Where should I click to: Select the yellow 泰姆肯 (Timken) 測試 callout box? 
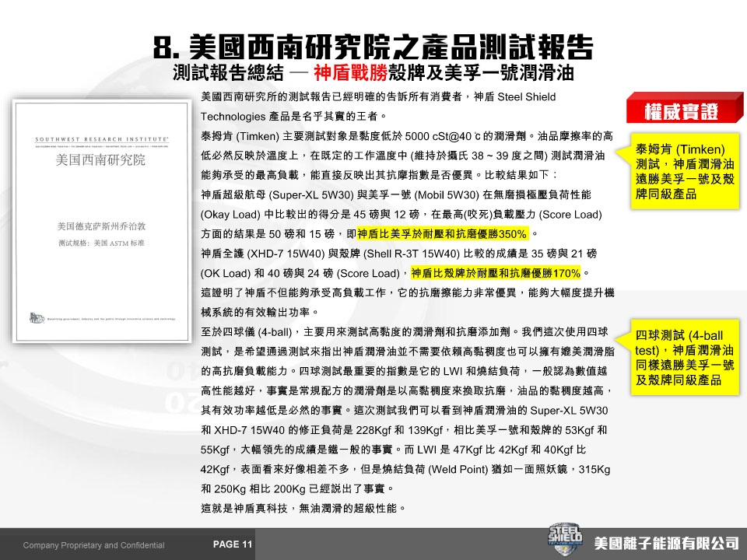pos(685,171)
